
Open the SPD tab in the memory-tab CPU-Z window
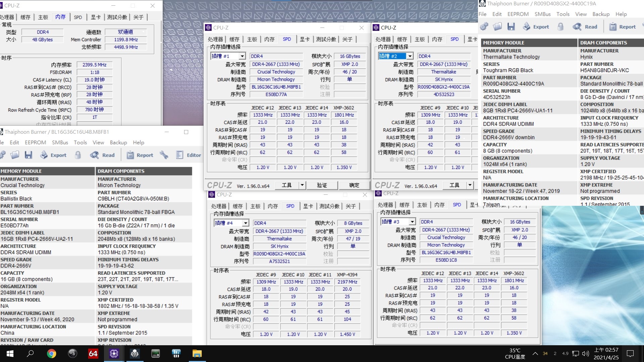click(x=78, y=17)
